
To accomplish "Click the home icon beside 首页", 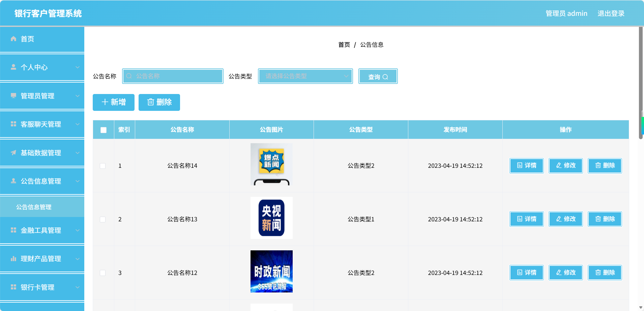I will click(x=13, y=39).
